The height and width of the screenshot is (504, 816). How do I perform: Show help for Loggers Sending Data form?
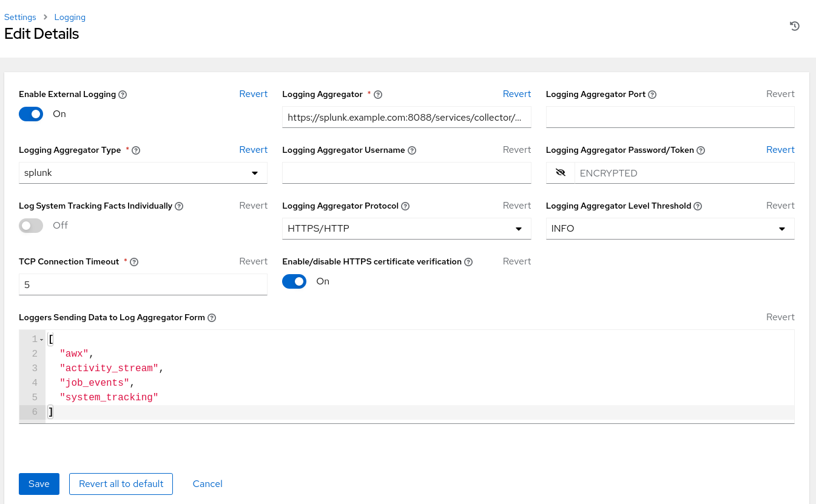pyautogui.click(x=212, y=318)
